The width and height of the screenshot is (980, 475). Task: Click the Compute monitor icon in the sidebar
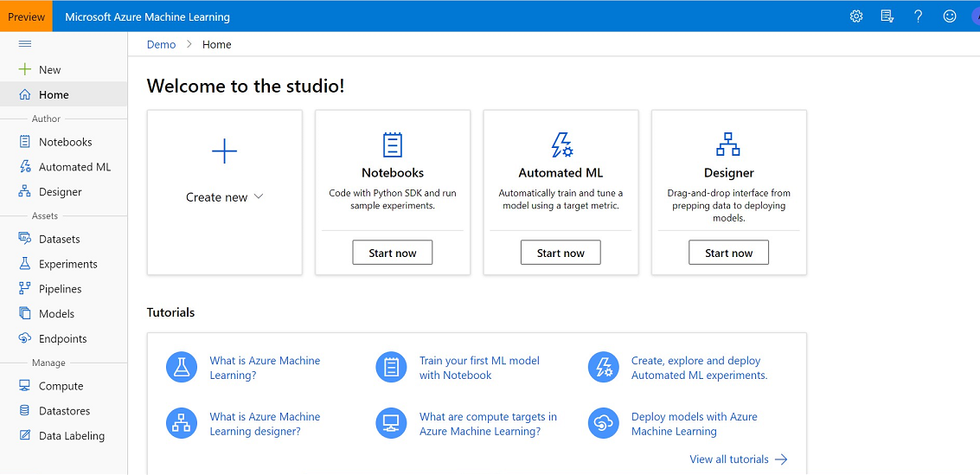point(24,386)
